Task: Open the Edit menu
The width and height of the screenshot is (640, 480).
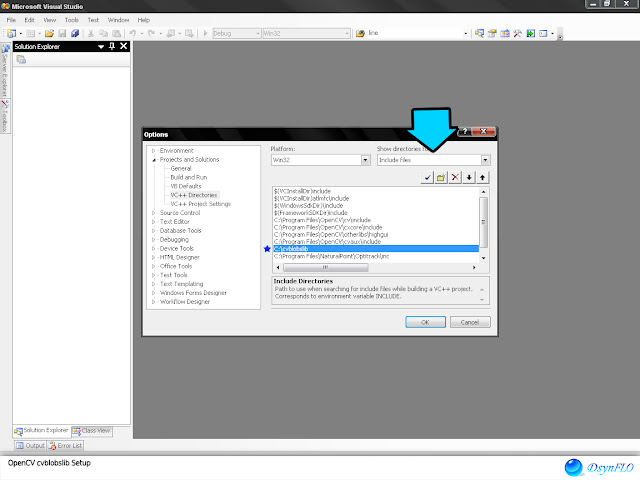Action: pyautogui.click(x=29, y=20)
